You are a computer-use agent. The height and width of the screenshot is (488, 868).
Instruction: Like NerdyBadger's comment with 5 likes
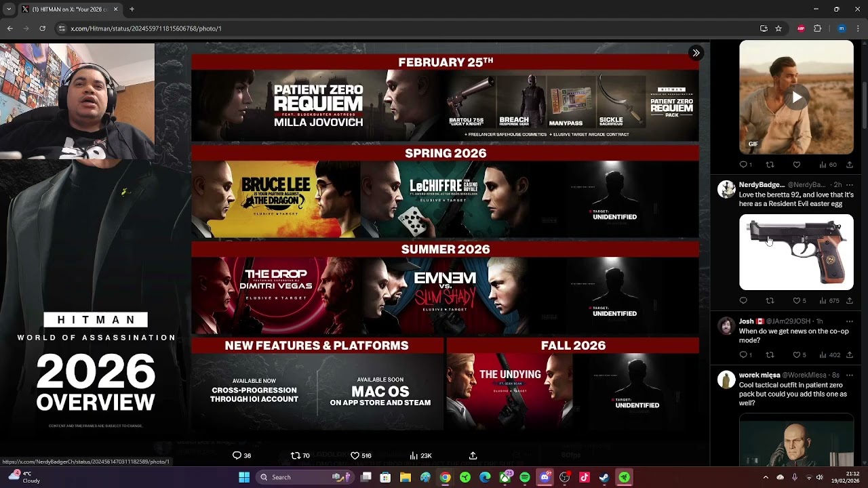tap(800, 300)
